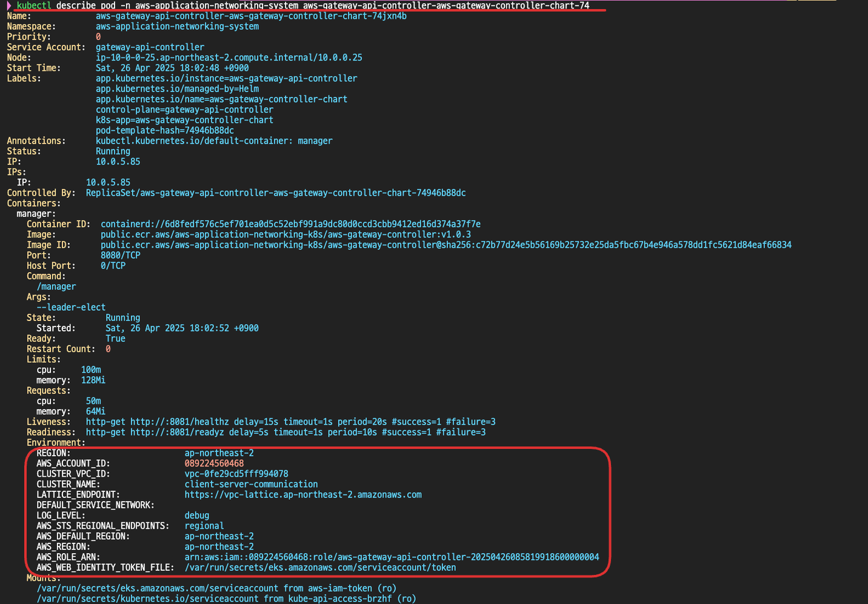Click the containerd Container ID value
The image size is (868, 604).
(290, 224)
